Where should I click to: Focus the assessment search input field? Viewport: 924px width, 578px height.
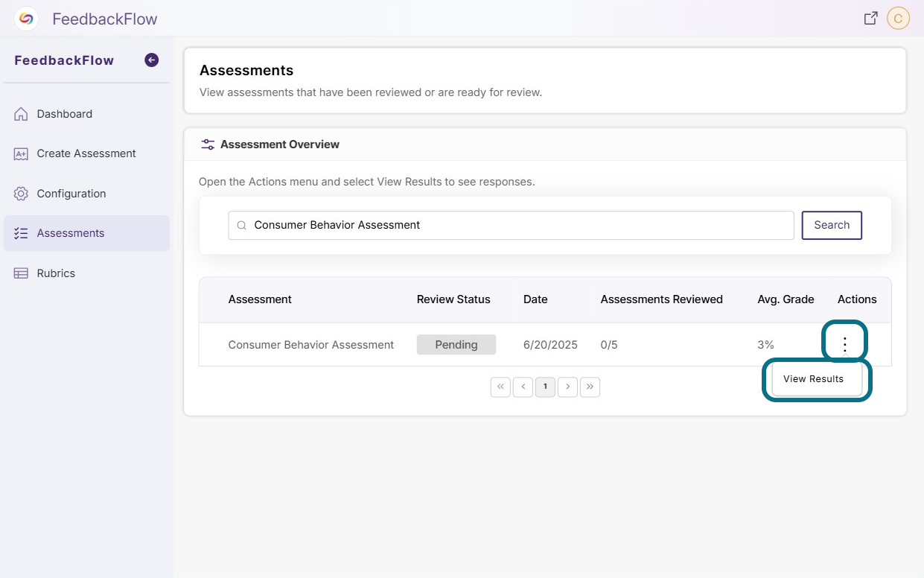tap(511, 225)
